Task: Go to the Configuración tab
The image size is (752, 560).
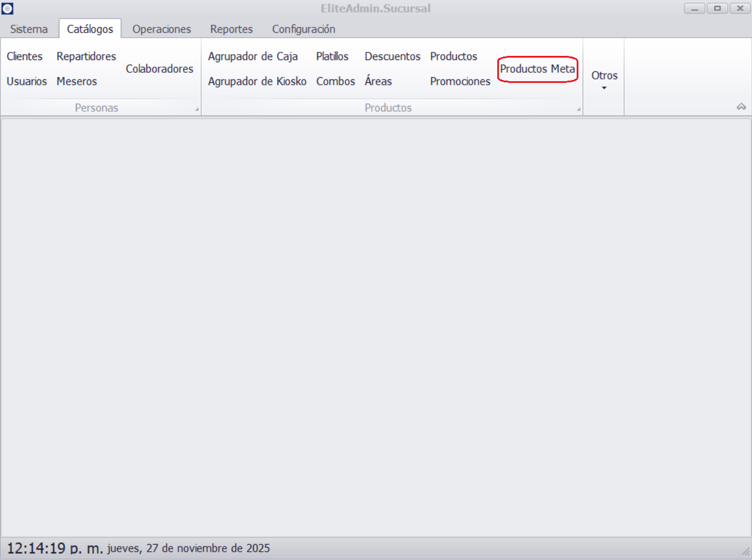Action: pyautogui.click(x=304, y=29)
